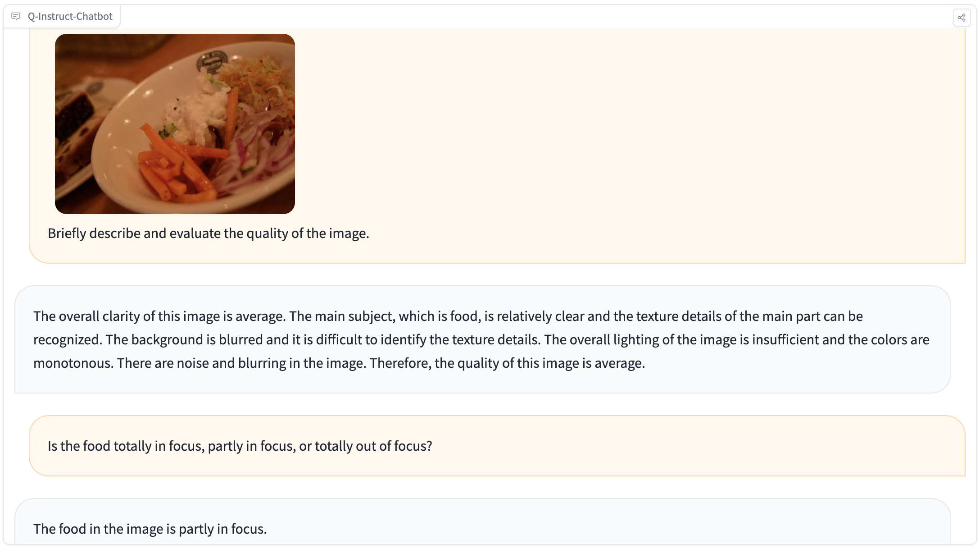Screen dimensions: 980x549
Task: Click the reply 'The food in the image is partly in focus'
Action: pos(150,529)
